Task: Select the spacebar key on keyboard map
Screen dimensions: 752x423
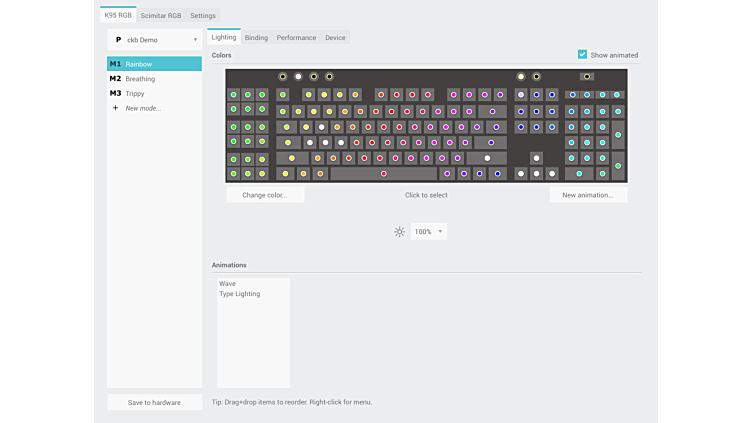Action: pyautogui.click(x=383, y=174)
